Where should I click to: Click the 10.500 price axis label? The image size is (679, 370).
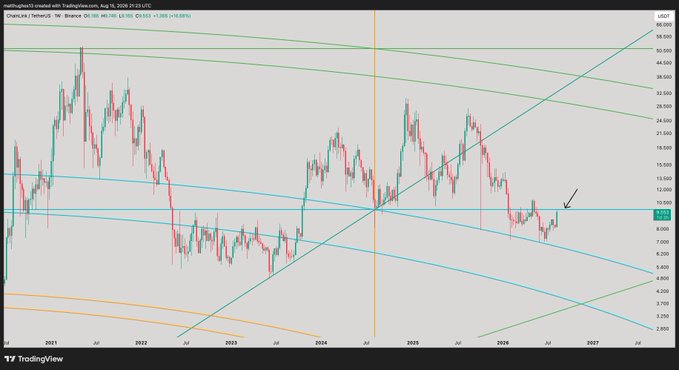[x=663, y=202]
